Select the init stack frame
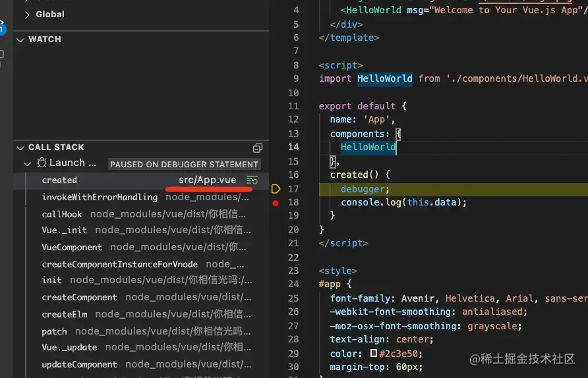The height and width of the screenshot is (378, 588). (141, 281)
